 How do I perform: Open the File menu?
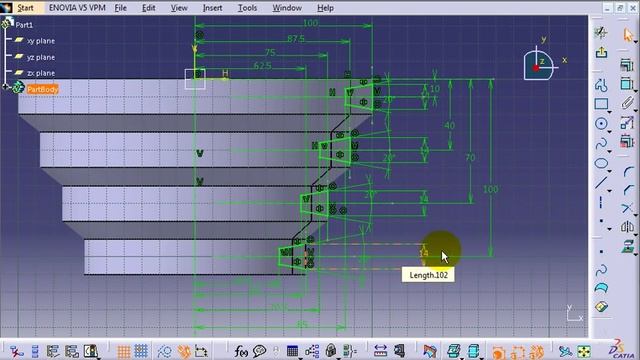point(120,8)
